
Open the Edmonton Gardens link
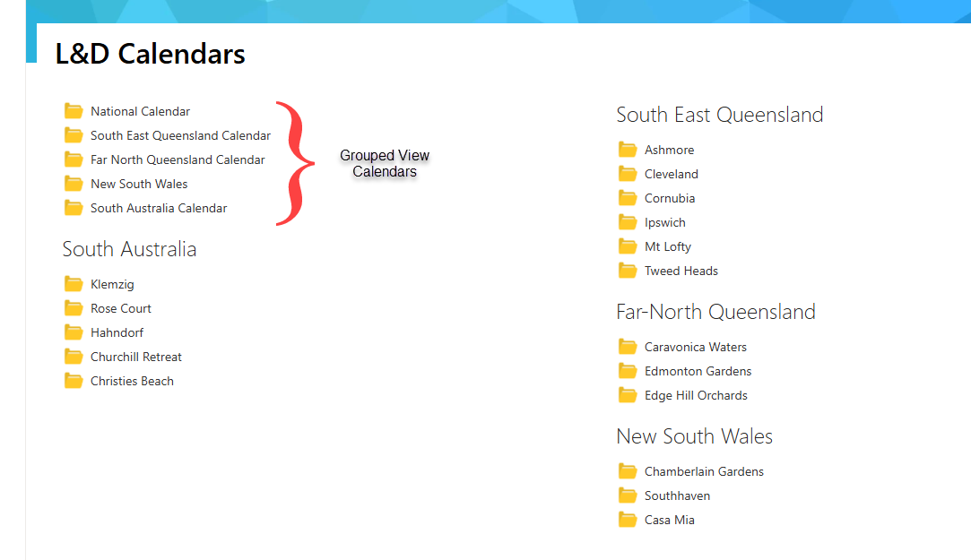pos(698,371)
